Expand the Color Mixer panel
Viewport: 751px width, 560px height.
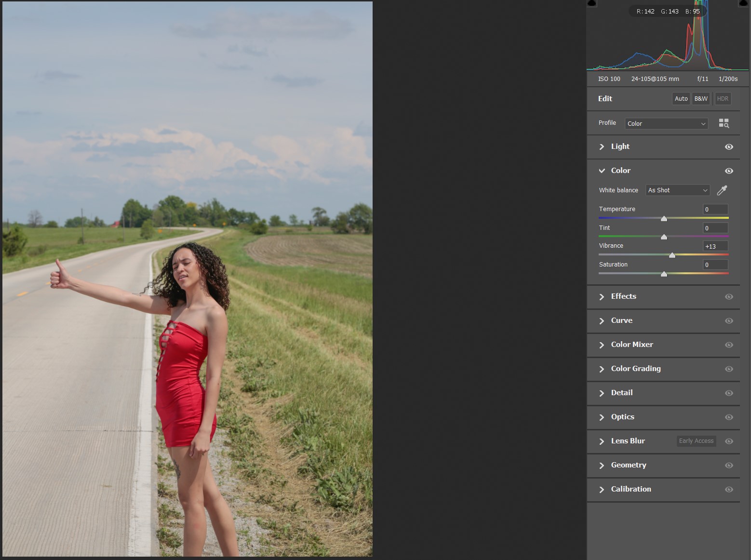pos(602,345)
